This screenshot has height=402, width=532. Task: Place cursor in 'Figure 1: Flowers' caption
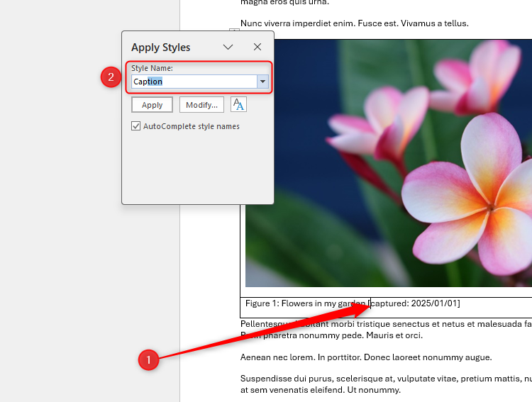point(298,303)
